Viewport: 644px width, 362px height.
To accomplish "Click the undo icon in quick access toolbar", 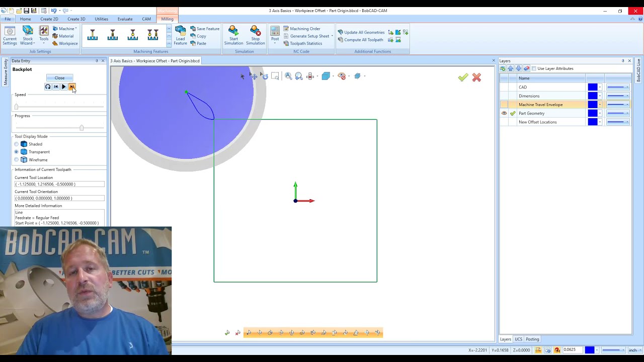I will (x=54, y=11).
